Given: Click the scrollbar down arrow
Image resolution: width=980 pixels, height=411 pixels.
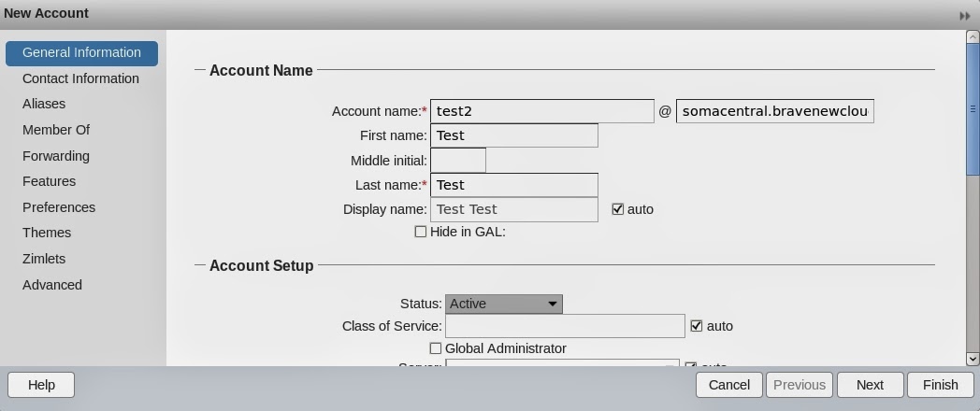Looking at the screenshot, I should pyautogui.click(x=973, y=359).
